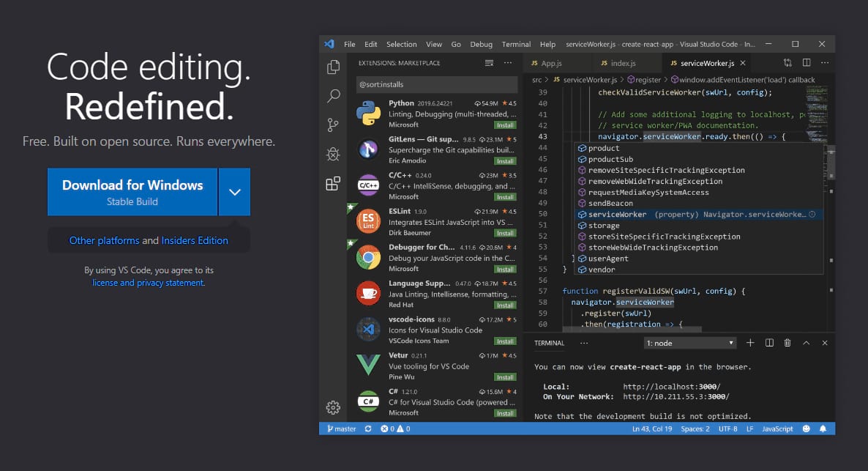The width and height of the screenshot is (868, 471).
Task: Open the editor More Actions ellipsis menu
Action: coord(825,63)
